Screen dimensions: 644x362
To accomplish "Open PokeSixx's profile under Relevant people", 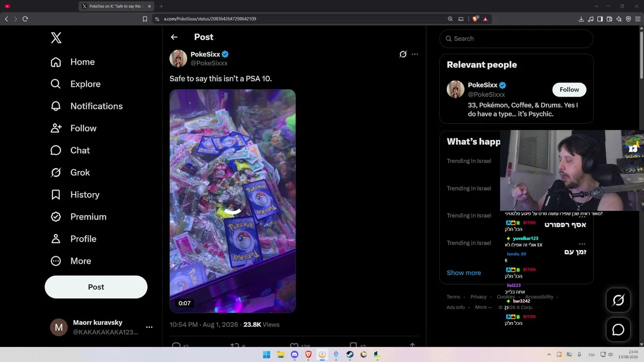I will click(482, 85).
